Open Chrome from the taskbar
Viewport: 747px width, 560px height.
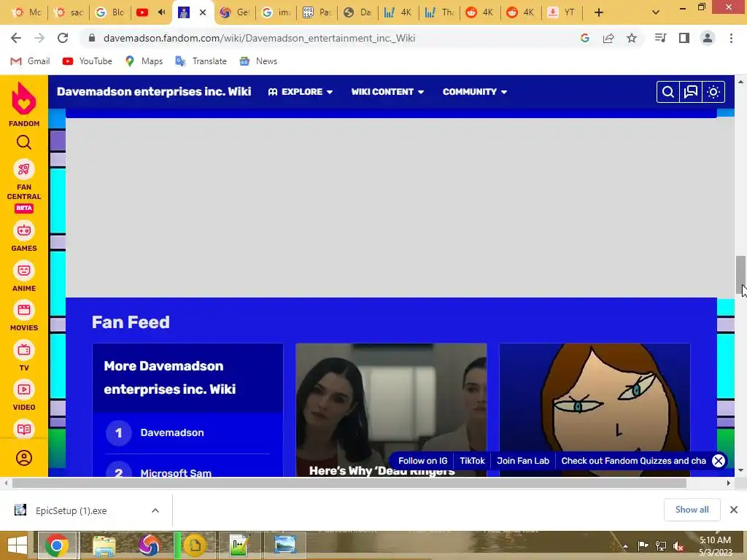click(57, 545)
